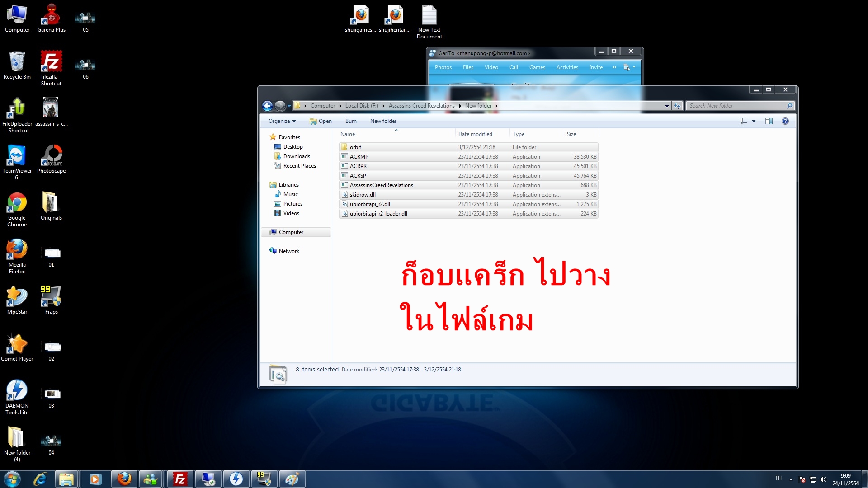Select the orbit folder
Viewport: 868px width, 488px height.
[355, 147]
